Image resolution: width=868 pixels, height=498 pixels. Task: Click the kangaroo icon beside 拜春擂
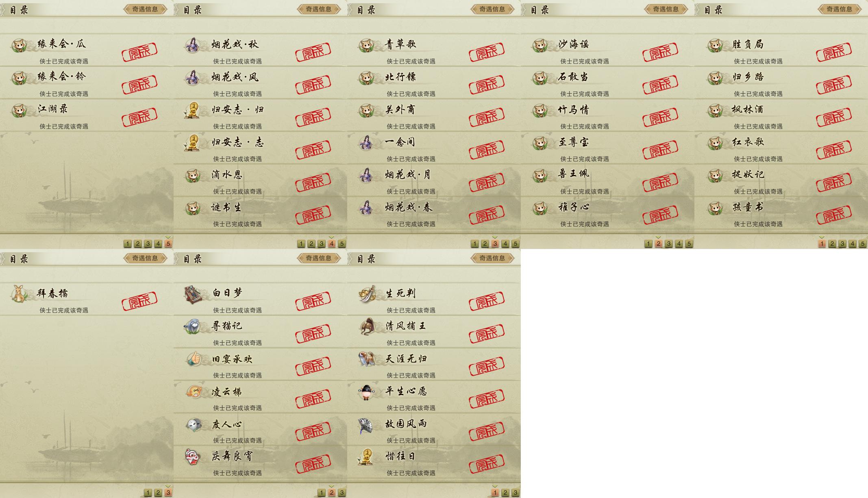click(18, 293)
